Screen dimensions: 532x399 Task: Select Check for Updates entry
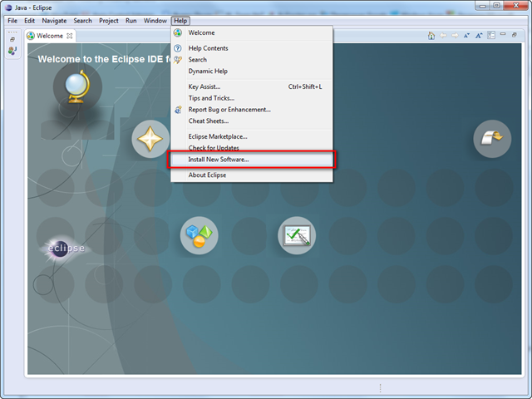click(x=252, y=148)
